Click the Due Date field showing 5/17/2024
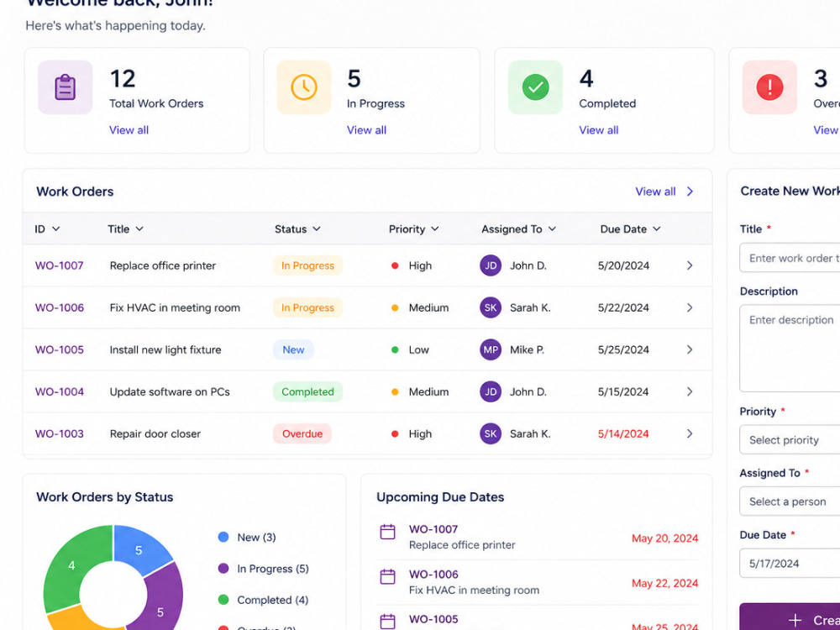 click(x=790, y=563)
